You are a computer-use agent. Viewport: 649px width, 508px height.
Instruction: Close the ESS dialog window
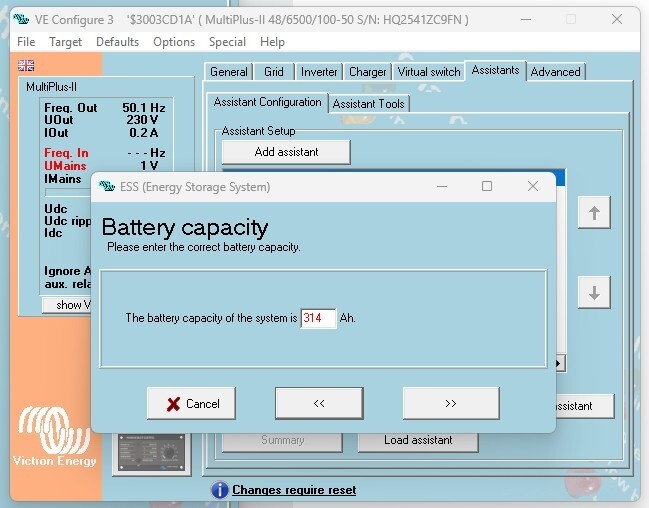[x=533, y=187]
